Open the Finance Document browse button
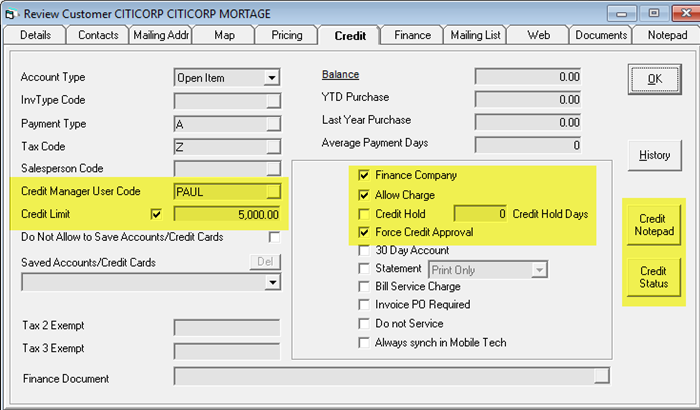 pyautogui.click(x=601, y=376)
